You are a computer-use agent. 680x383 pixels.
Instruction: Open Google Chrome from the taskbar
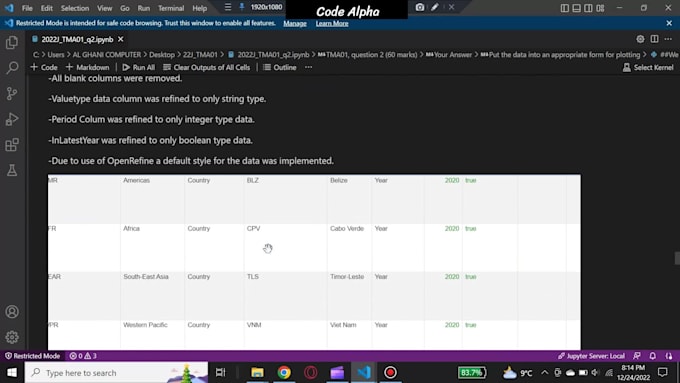(x=284, y=373)
